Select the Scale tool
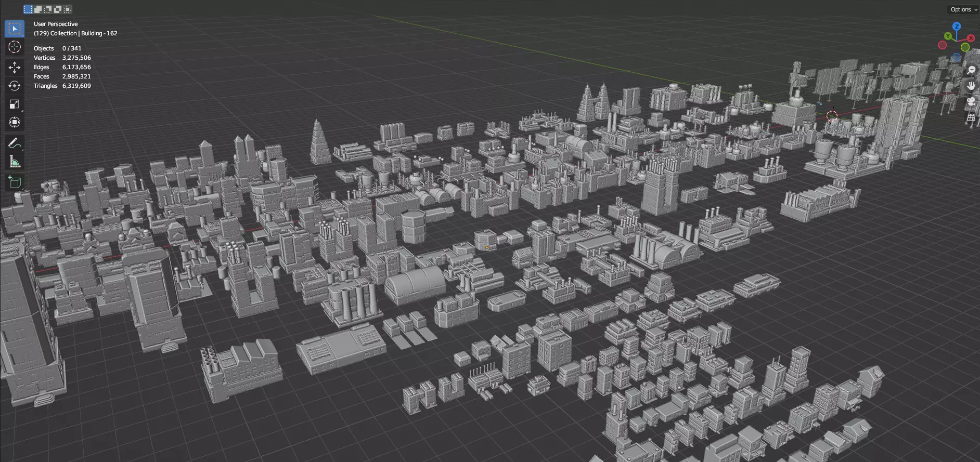This screenshot has width=980, height=462. tap(15, 104)
